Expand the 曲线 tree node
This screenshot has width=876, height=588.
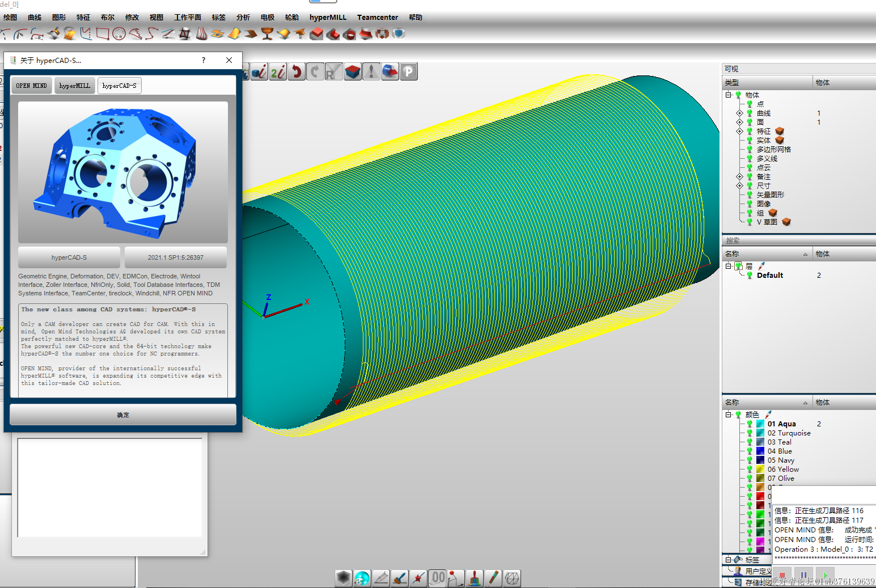click(x=739, y=113)
